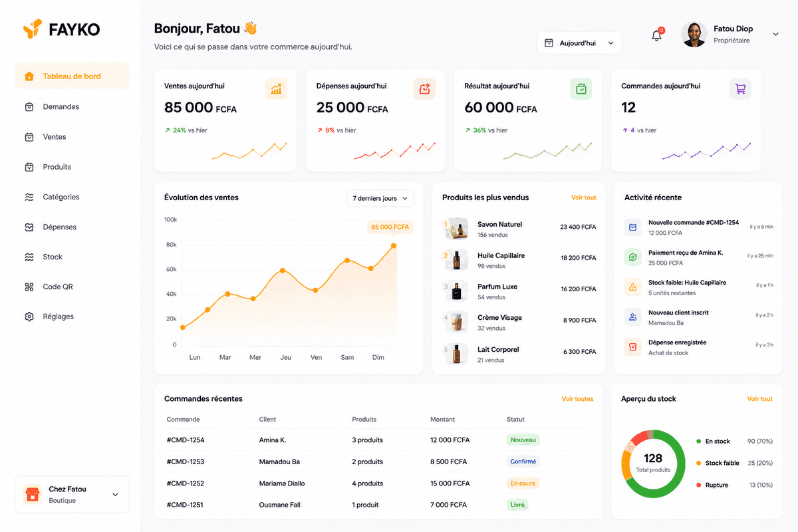Image resolution: width=798 pixels, height=532 pixels.
Task: Click the green En stock legend dot
Action: 698,442
